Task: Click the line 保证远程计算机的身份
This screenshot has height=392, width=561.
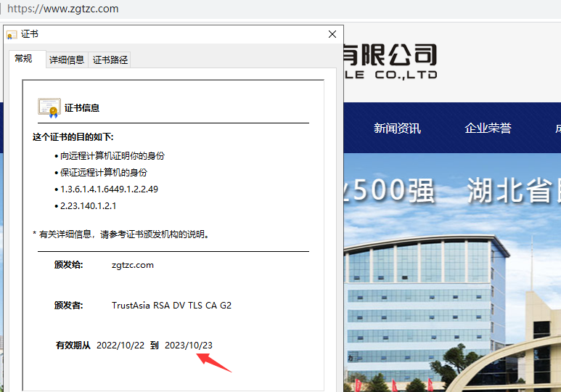Action: [x=104, y=173]
